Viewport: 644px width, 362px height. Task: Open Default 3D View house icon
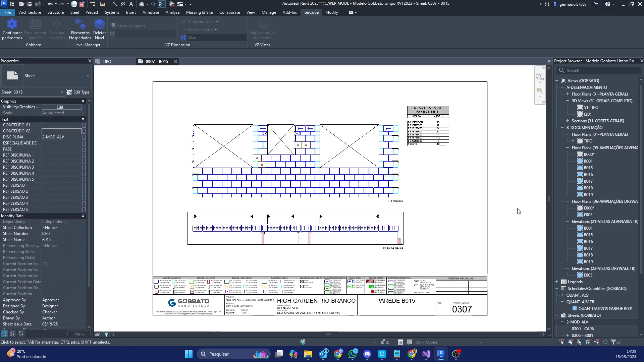point(142,4)
